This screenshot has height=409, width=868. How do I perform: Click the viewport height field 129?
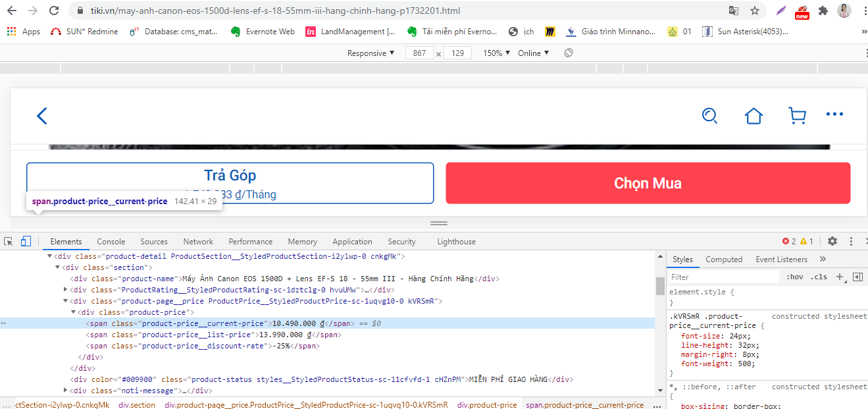tap(457, 53)
